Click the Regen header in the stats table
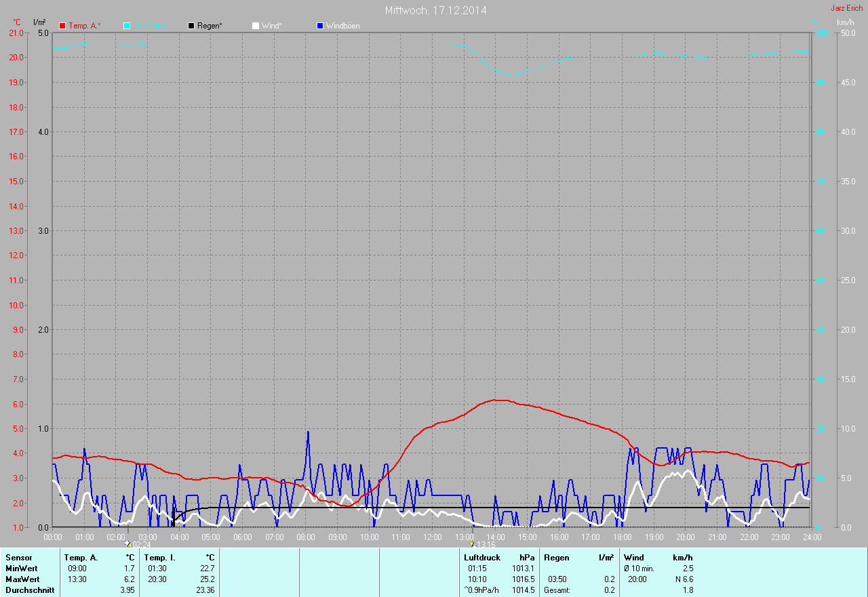 point(557,557)
